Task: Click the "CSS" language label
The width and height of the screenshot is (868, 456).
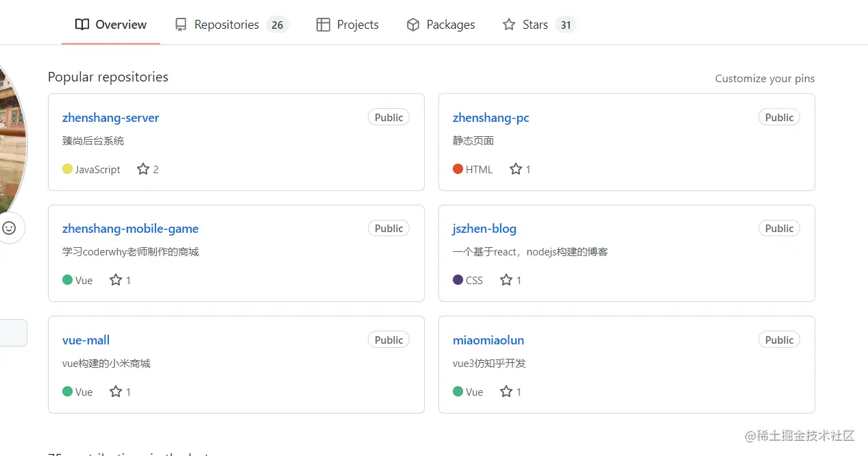Action: [475, 280]
